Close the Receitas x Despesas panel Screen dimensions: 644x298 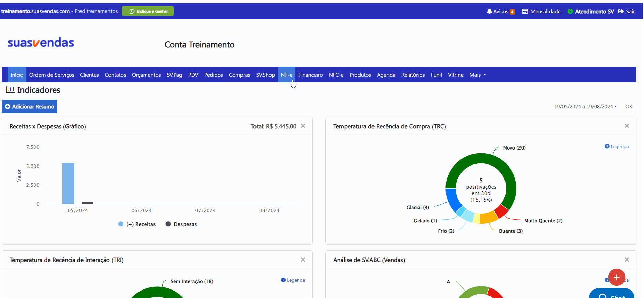pos(303,126)
